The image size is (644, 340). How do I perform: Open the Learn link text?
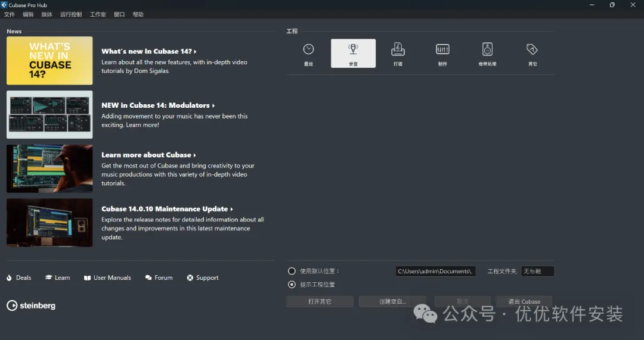coord(62,277)
